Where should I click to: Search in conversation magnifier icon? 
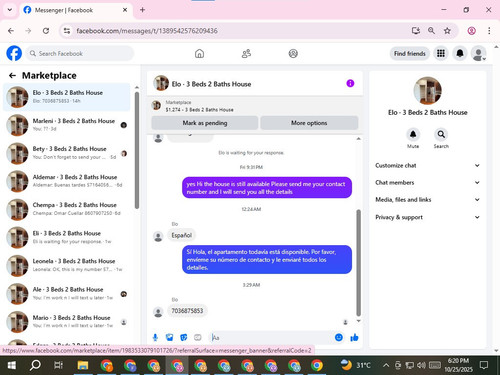pyautogui.click(x=441, y=134)
